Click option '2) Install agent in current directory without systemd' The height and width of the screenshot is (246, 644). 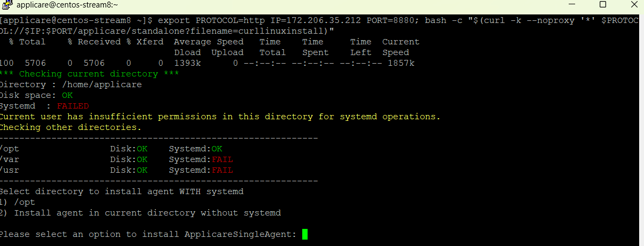click(140, 213)
